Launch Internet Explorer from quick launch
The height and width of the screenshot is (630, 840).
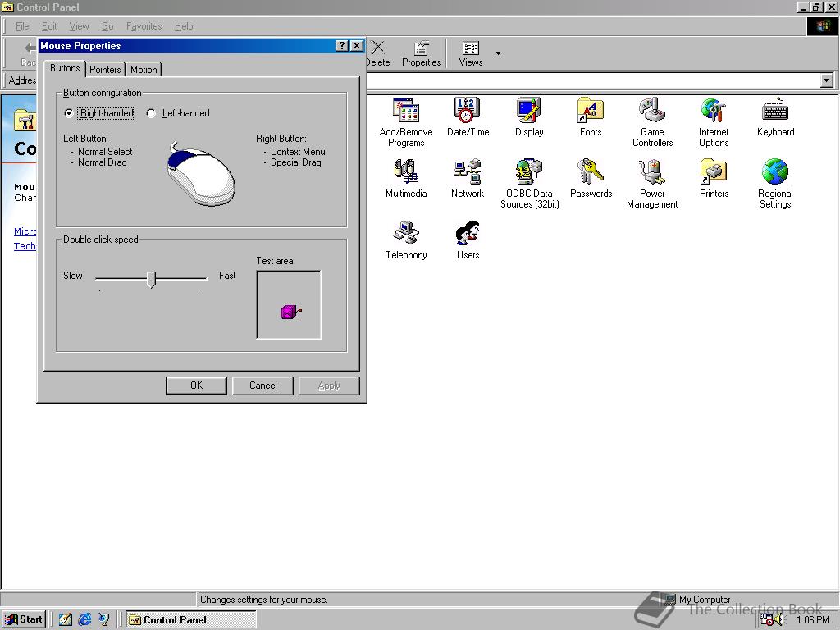[84, 619]
